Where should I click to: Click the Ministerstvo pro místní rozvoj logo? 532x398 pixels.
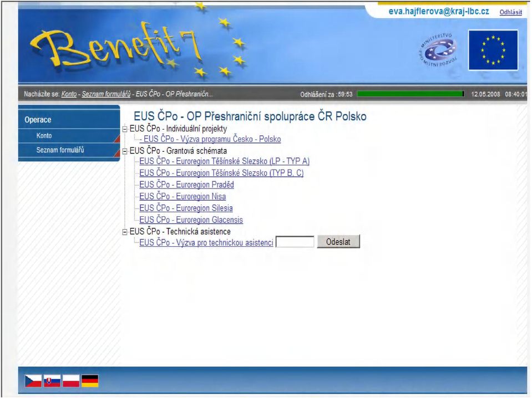point(438,50)
